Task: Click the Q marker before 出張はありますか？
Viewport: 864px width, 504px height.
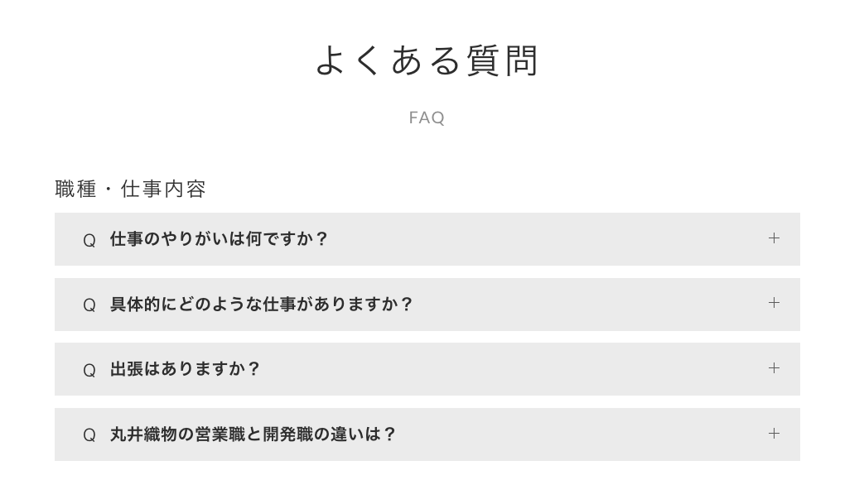Action: (x=89, y=370)
